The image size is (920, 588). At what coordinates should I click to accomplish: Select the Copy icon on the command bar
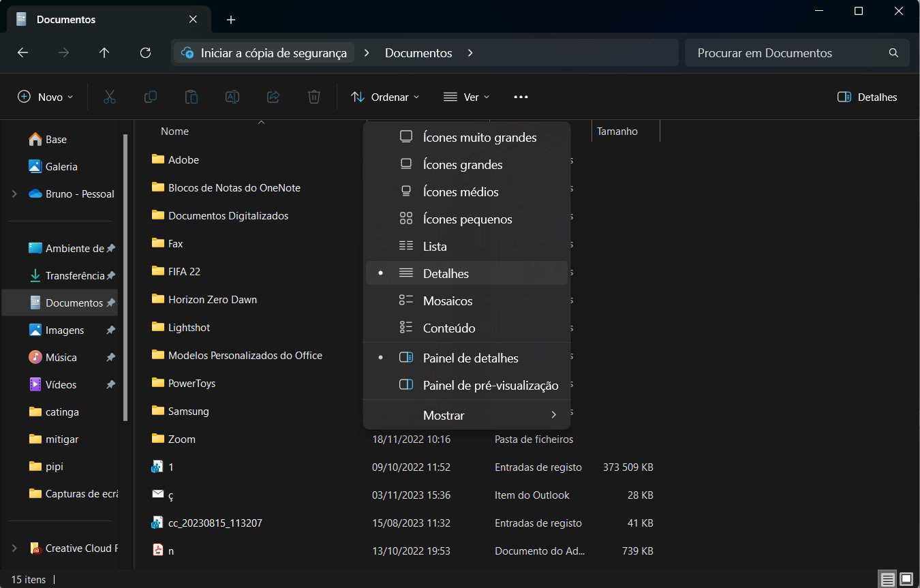click(x=151, y=97)
